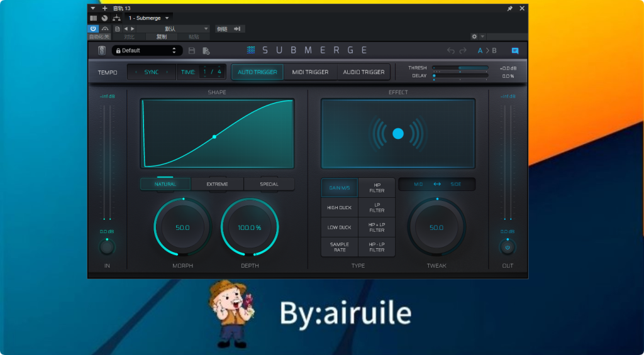Click the DEPTH knob showing 100.0 %
The image size is (644, 355).
(x=250, y=227)
